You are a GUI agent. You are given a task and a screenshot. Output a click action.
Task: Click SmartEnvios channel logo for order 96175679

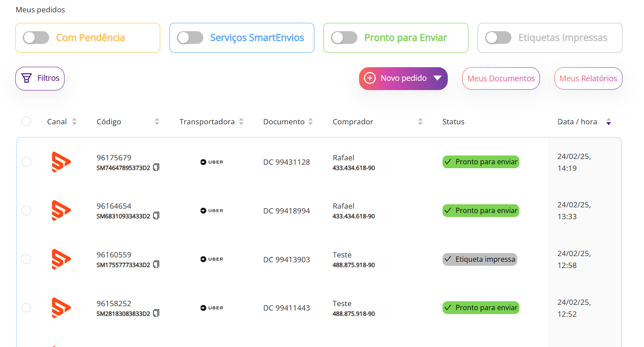[61, 162]
